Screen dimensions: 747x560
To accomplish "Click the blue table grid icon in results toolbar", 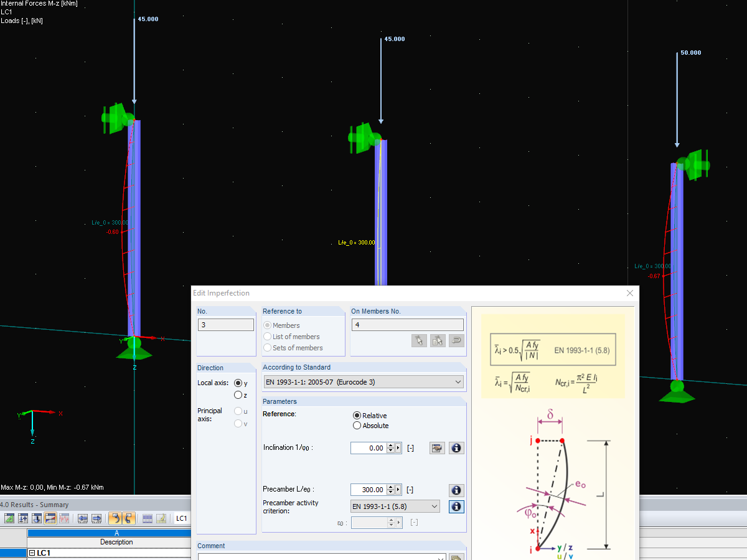I will (x=148, y=518).
